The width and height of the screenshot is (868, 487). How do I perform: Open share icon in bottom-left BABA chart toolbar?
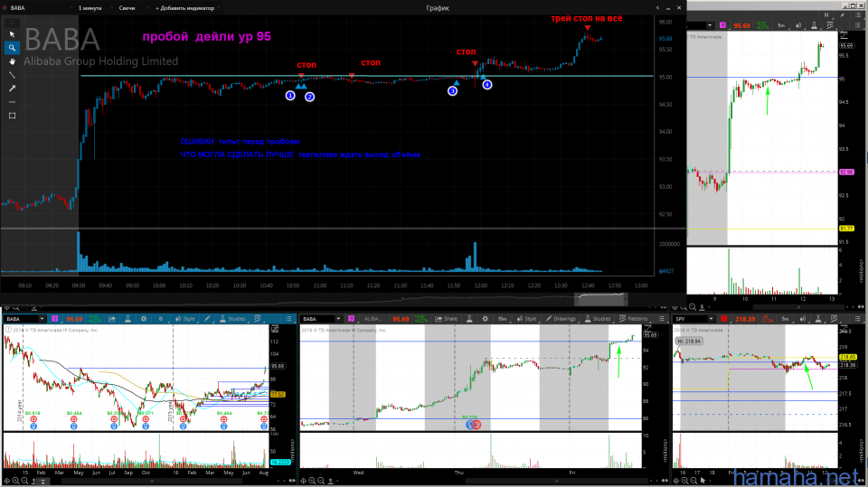[x=112, y=319]
